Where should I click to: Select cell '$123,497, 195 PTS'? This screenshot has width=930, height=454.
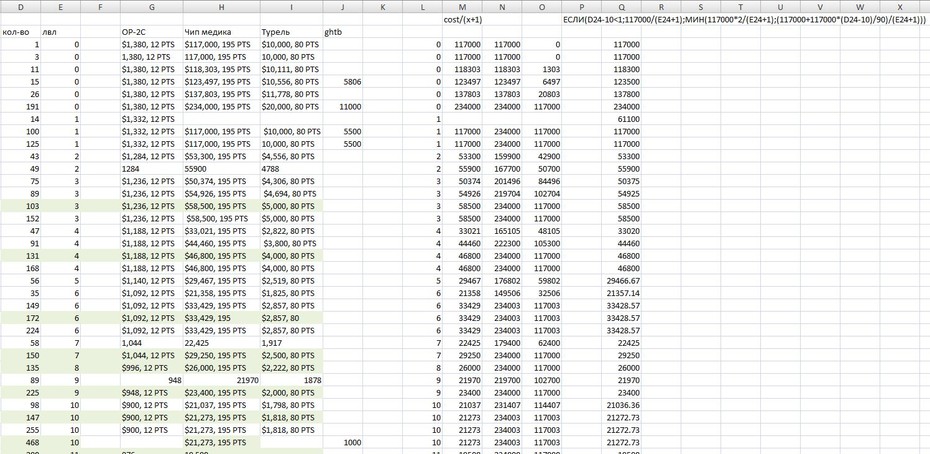click(221, 82)
